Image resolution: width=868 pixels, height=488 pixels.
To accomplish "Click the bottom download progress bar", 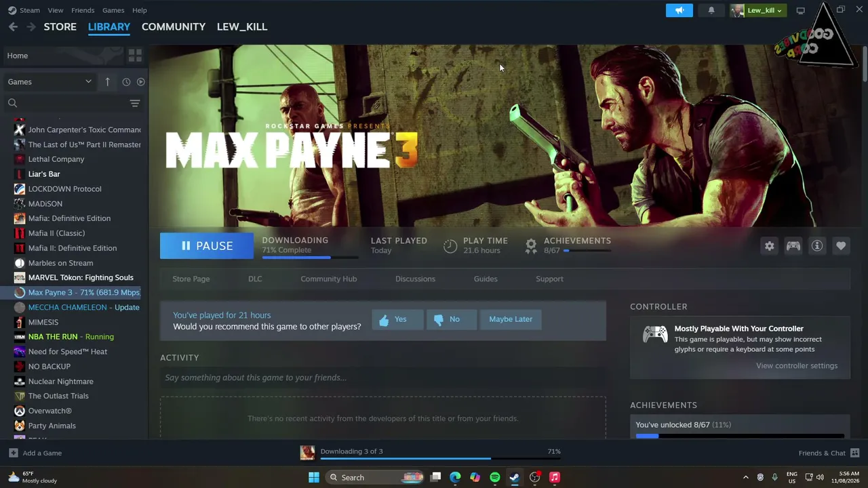I will [440, 459].
